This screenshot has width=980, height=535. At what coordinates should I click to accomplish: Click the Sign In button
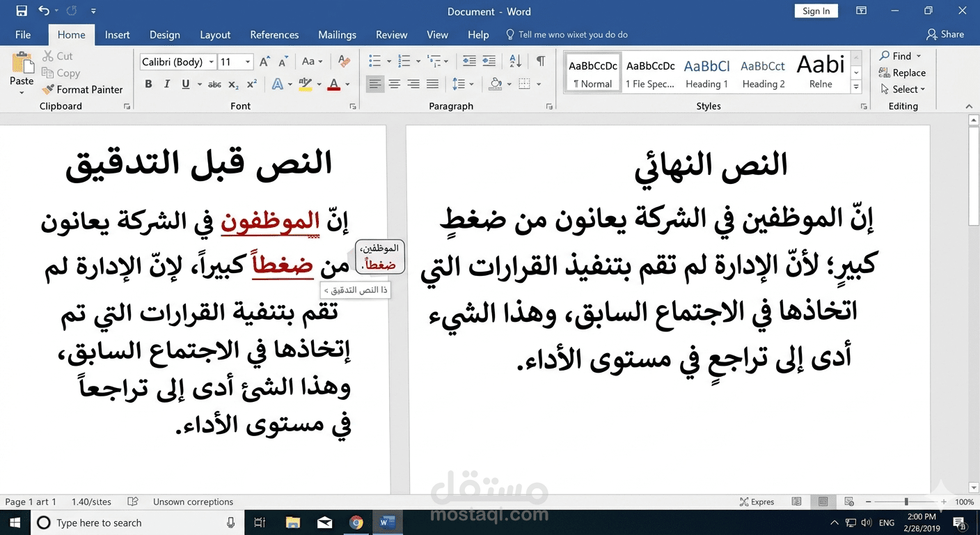click(x=816, y=11)
